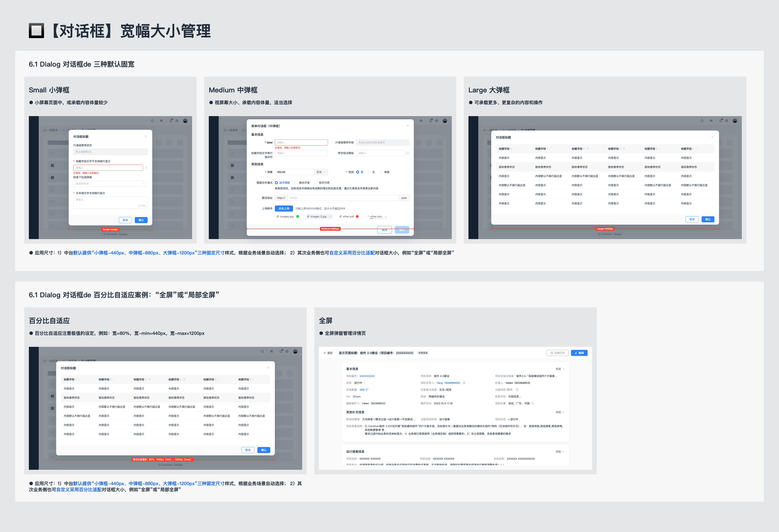779x532 pixels.
Task: Click the red-bordered label input field
Action: [301, 142]
